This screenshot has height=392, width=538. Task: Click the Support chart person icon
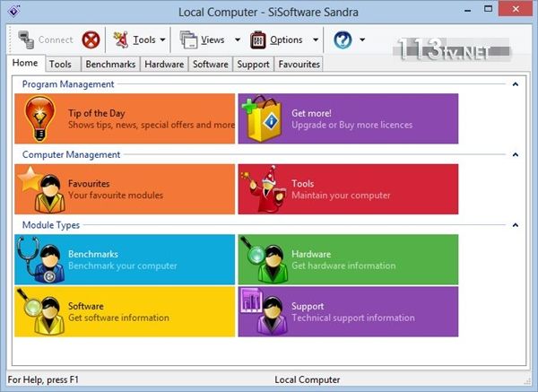click(x=265, y=311)
